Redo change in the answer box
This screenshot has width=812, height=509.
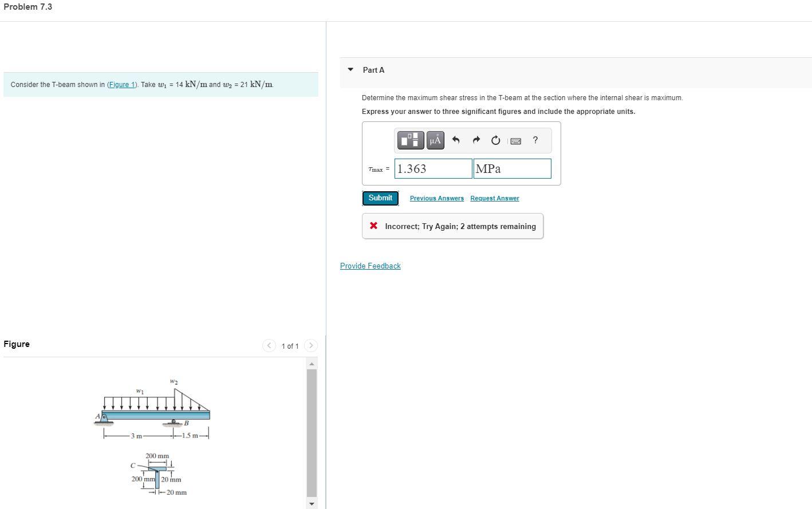[x=476, y=140]
